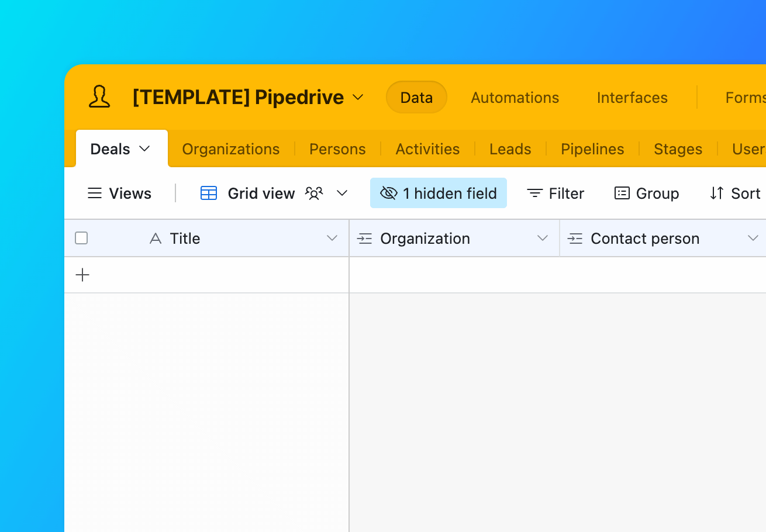Click the Sort arrows icon
The width and height of the screenshot is (766, 532).
click(x=717, y=194)
